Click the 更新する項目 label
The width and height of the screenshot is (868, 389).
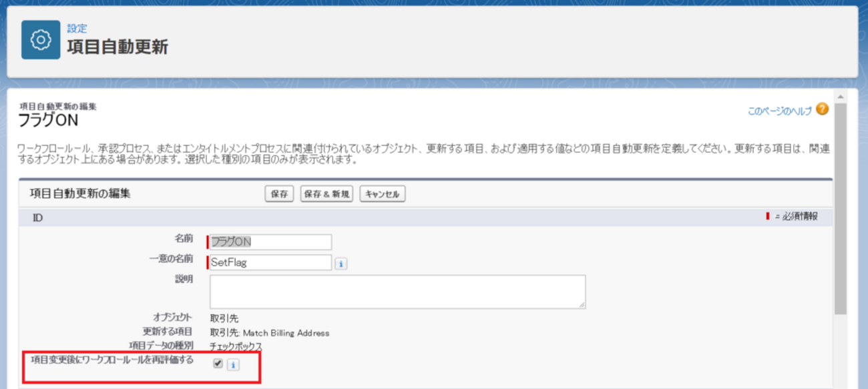tap(168, 332)
